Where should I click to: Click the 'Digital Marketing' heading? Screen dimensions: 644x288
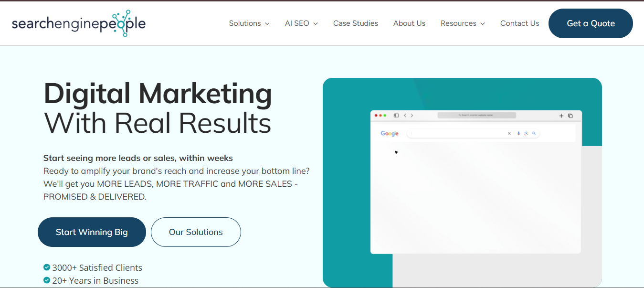tap(158, 94)
